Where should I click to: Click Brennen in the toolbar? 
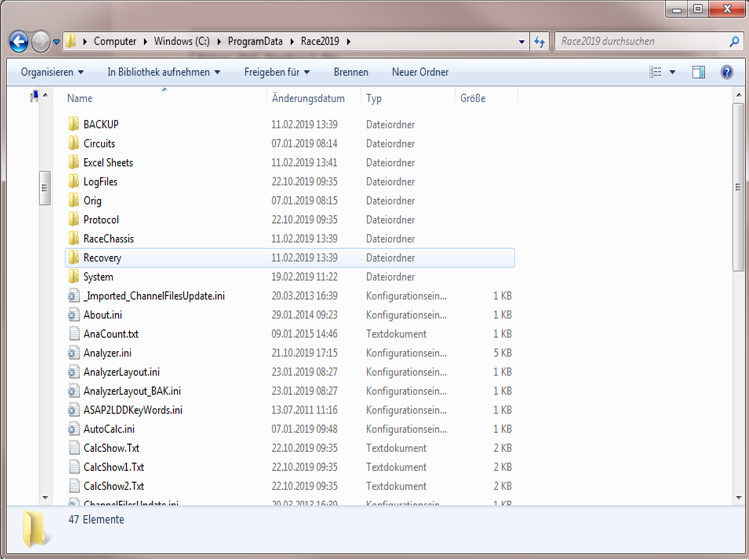click(x=351, y=72)
